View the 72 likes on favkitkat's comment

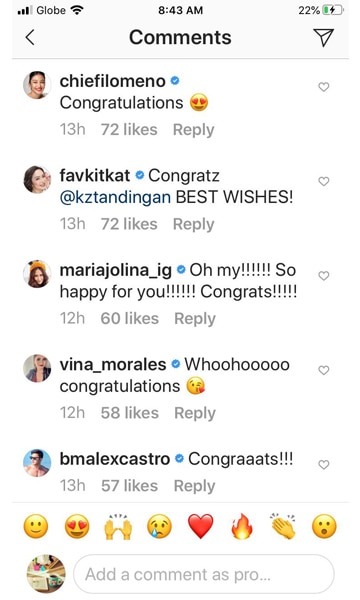(129, 224)
